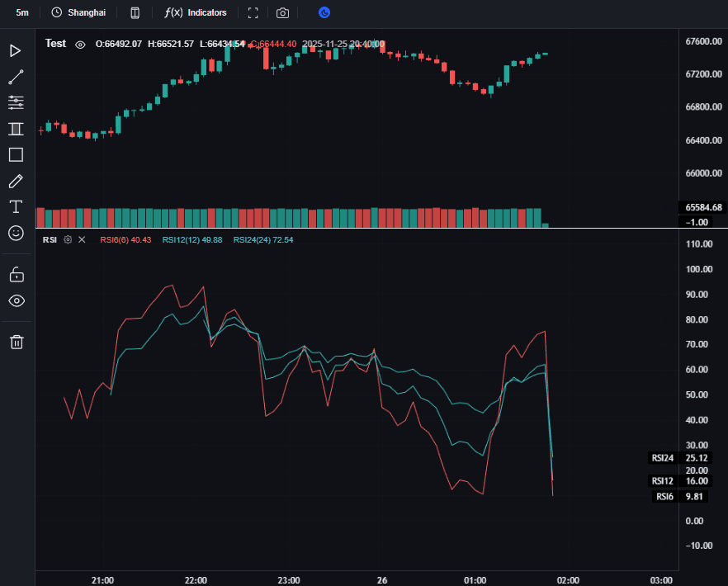Viewport: 728px width, 586px height.
Task: Open the Shanghai timezone selector
Action: 78,13
